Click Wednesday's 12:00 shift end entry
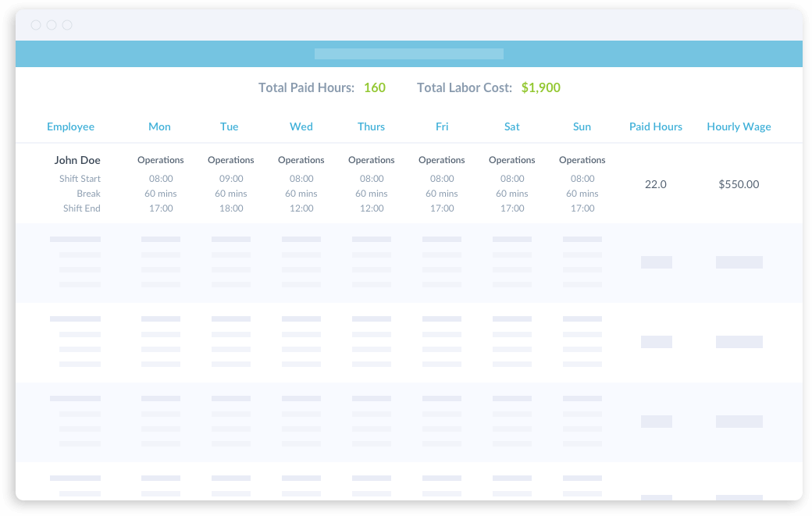The width and height of the screenshot is (812, 516). (301, 208)
